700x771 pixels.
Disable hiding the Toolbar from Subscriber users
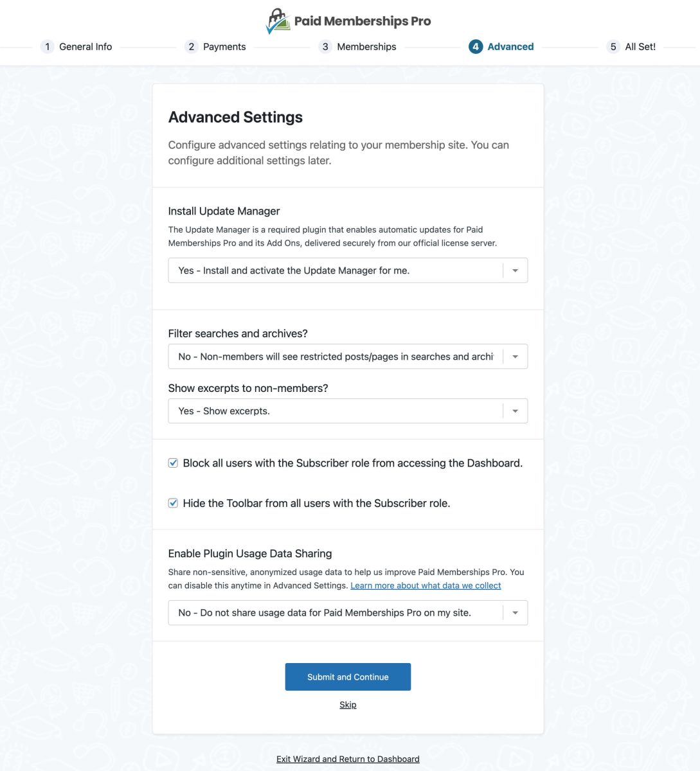click(x=173, y=503)
